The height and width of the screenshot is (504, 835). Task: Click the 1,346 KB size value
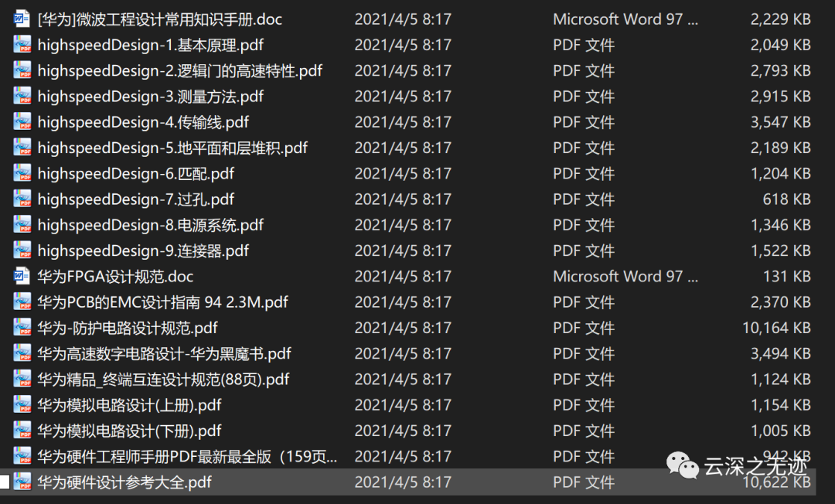tap(780, 225)
